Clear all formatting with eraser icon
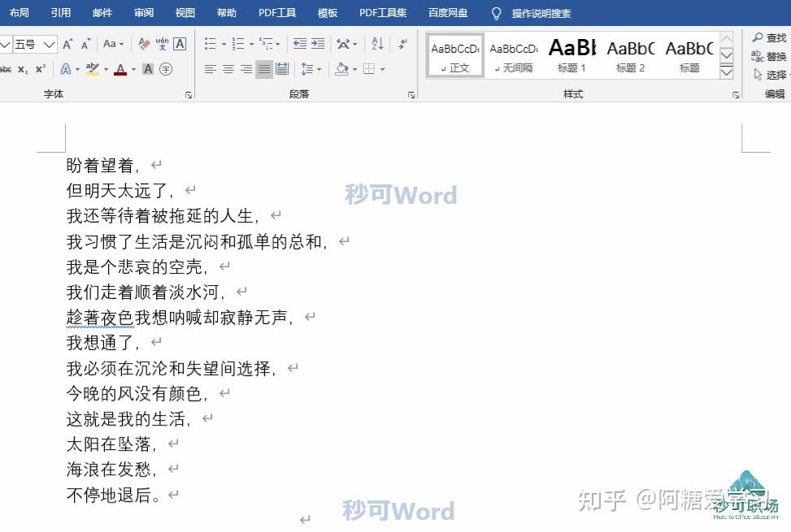The image size is (791, 532). (x=144, y=45)
